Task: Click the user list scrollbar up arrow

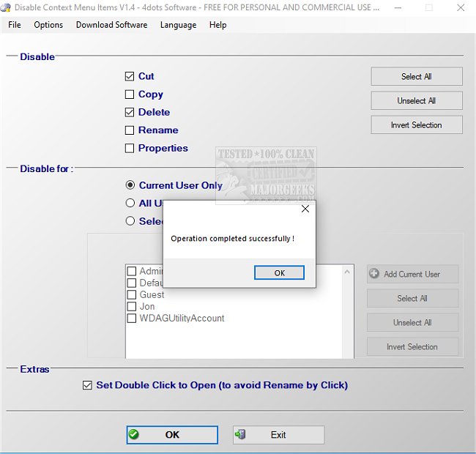Action: (347, 272)
